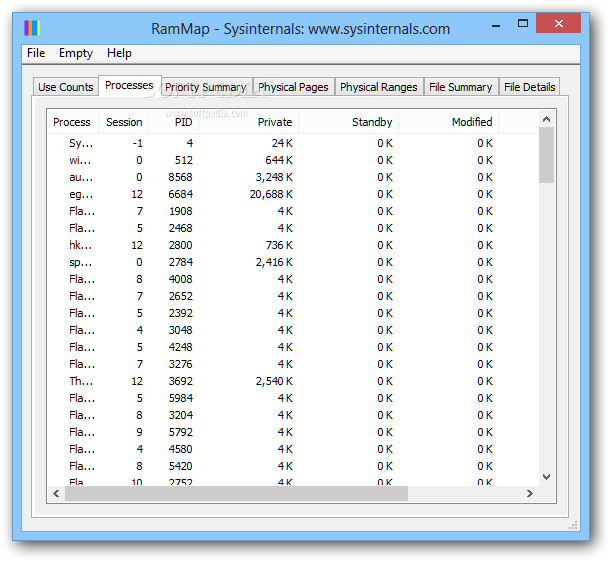Select the Fla... row with PID 4008
Viewport: 610px width, 561px height.
click(293, 279)
